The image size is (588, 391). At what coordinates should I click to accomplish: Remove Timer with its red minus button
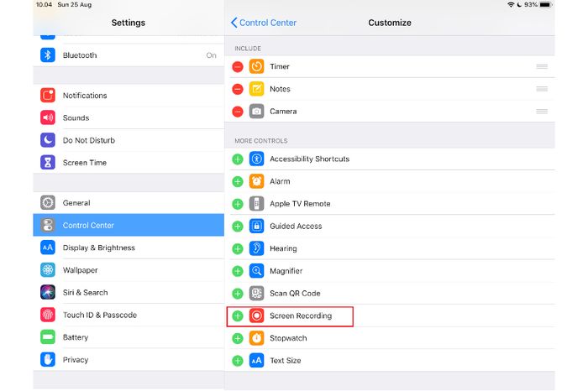(238, 67)
